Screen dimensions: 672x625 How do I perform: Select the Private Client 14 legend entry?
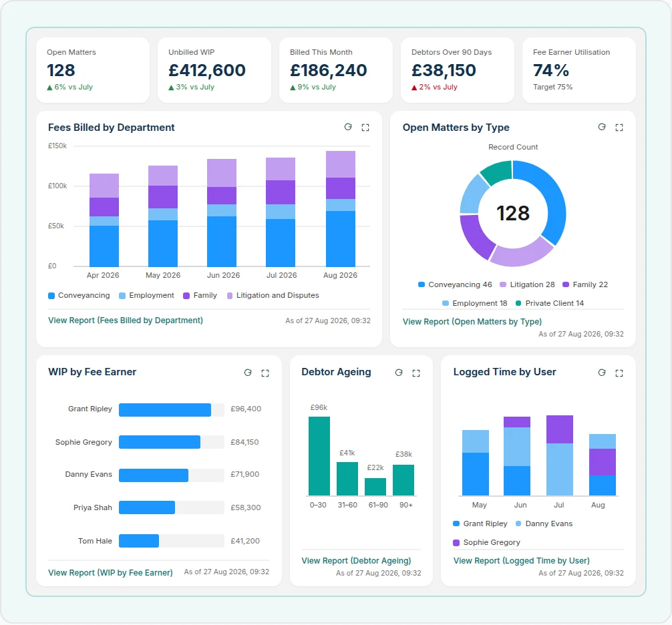(x=550, y=303)
